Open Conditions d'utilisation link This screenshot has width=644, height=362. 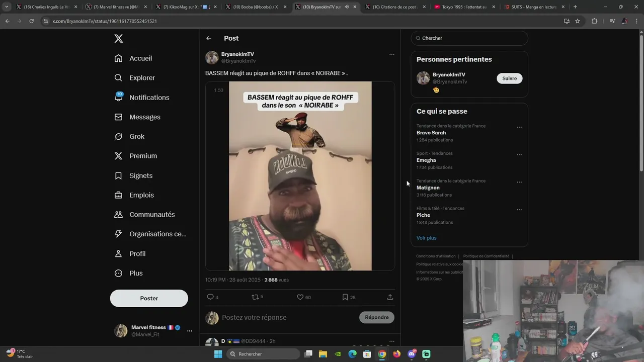click(436, 256)
